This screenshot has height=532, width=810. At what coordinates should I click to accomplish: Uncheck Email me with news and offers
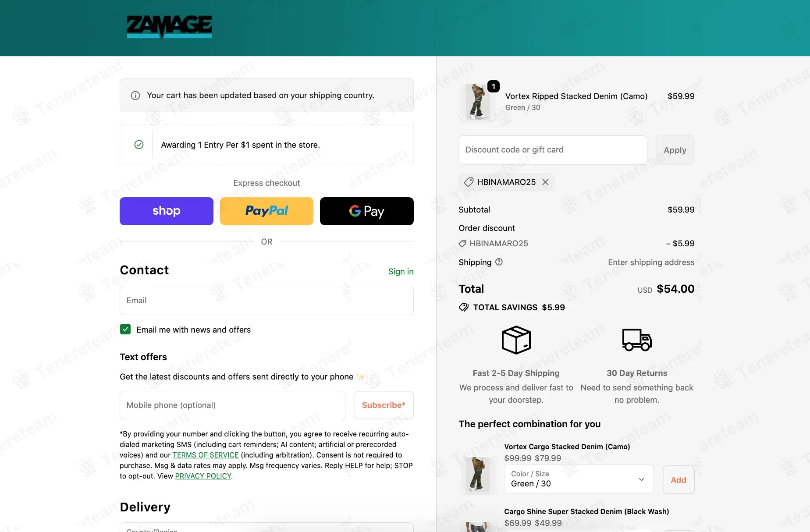coord(125,329)
